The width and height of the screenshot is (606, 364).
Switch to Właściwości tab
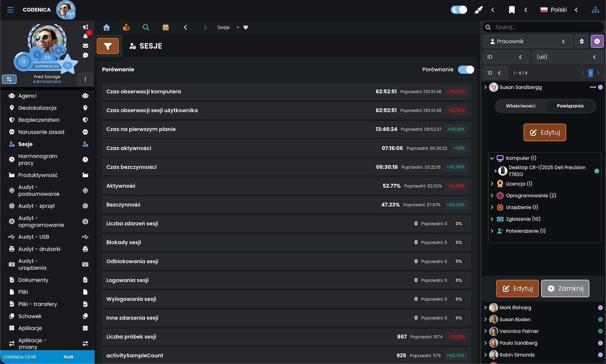click(x=520, y=106)
